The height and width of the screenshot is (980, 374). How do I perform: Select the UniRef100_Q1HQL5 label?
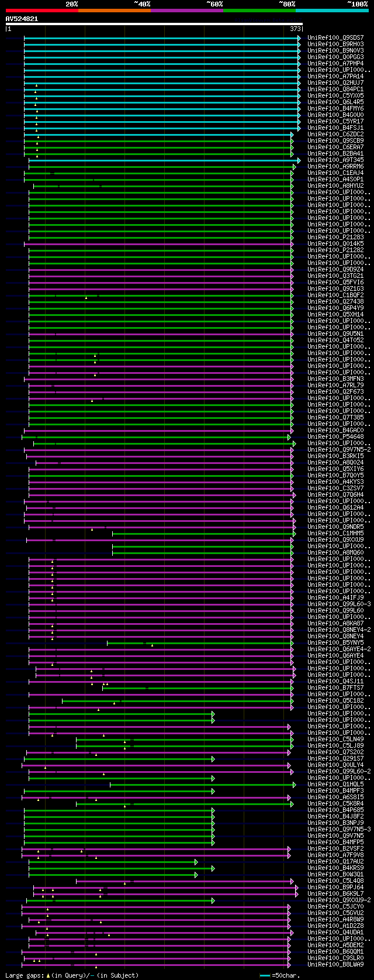pos(335,785)
